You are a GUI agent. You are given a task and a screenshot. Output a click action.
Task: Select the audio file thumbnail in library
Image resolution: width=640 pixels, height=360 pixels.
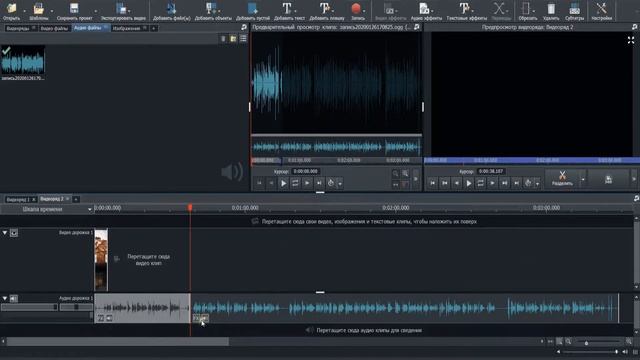click(23, 60)
